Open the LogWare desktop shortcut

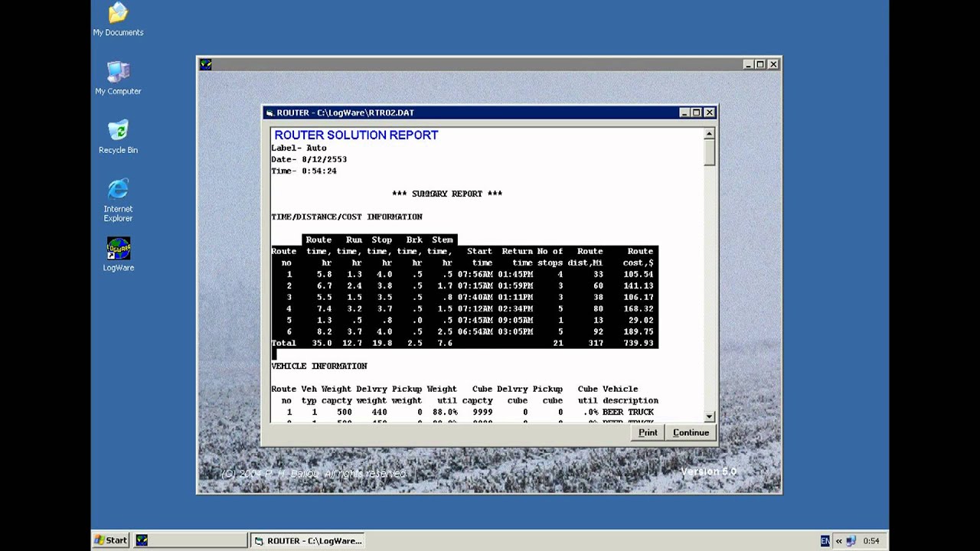click(118, 255)
